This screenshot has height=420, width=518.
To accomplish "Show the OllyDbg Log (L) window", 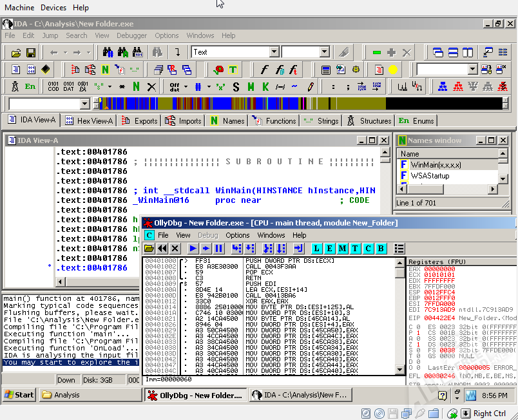I will point(316,248).
